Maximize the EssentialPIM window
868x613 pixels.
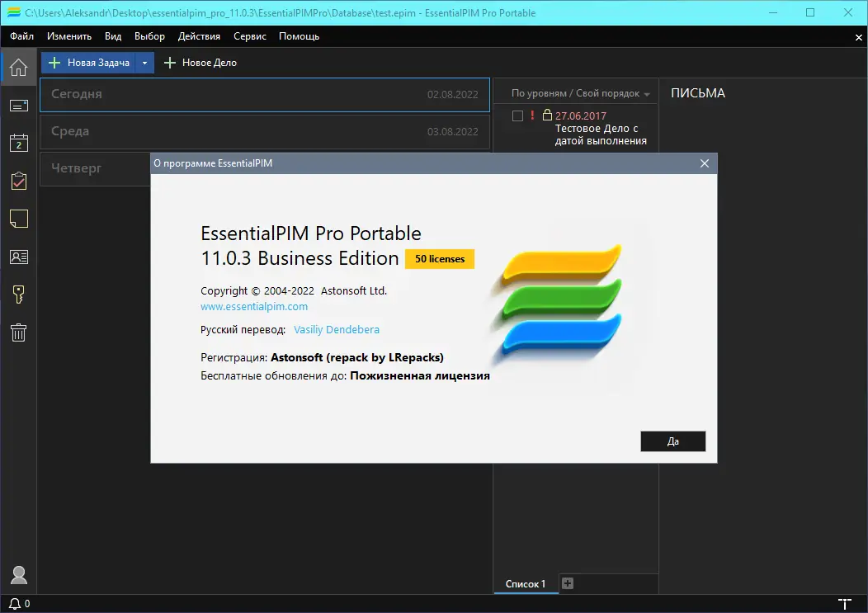(x=810, y=12)
